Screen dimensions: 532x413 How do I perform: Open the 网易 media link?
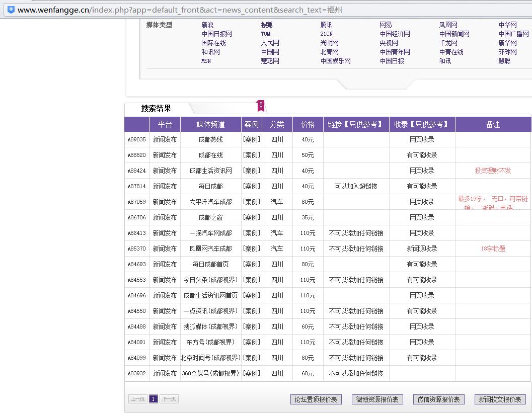386,25
